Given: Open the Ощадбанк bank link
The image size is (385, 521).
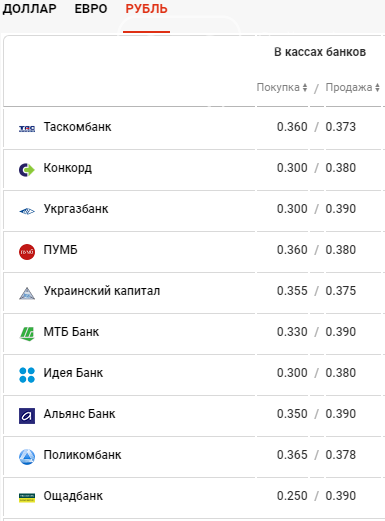Looking at the screenshot, I should point(73,496).
